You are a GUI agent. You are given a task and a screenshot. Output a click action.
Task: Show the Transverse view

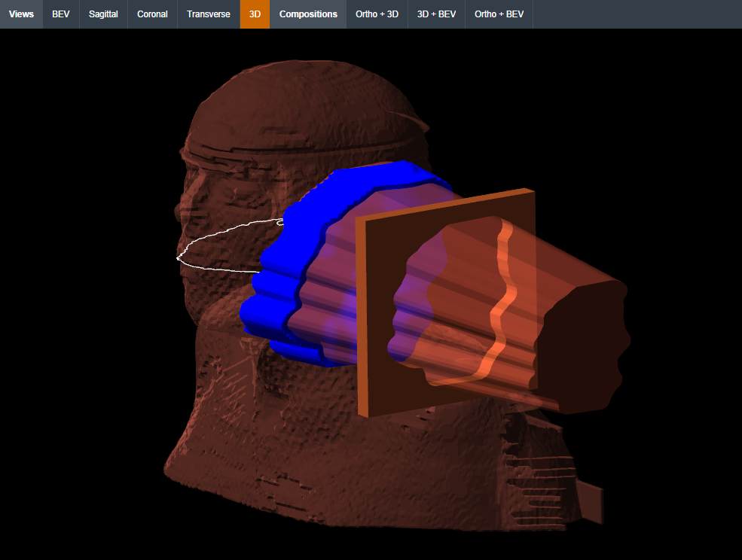(209, 14)
